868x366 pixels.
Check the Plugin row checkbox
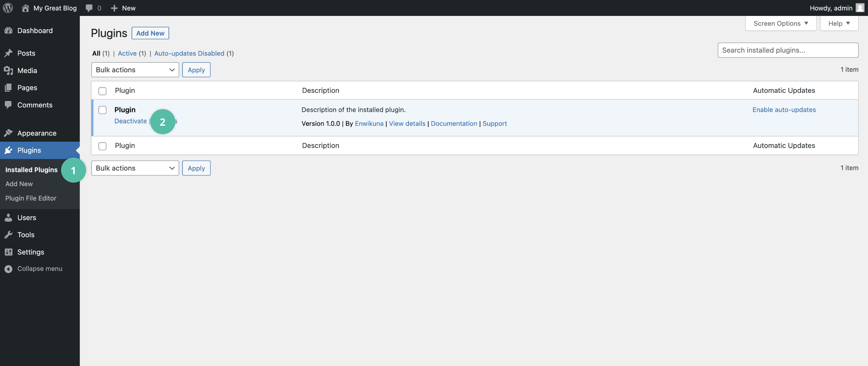102,110
